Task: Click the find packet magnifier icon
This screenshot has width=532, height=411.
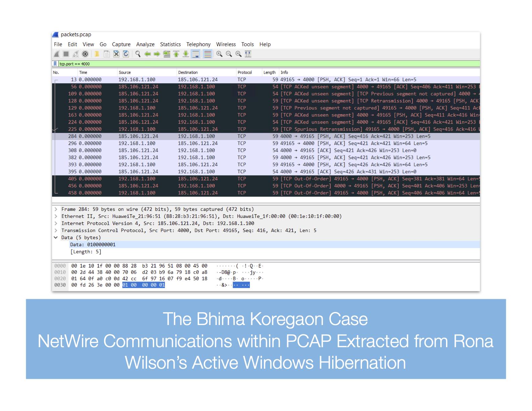Action: pos(138,54)
